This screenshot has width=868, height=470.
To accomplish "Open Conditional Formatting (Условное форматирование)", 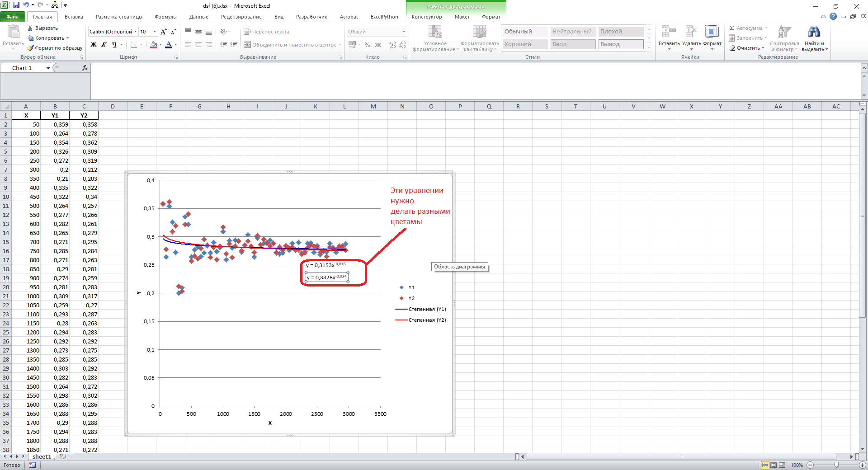I will pyautogui.click(x=435, y=38).
